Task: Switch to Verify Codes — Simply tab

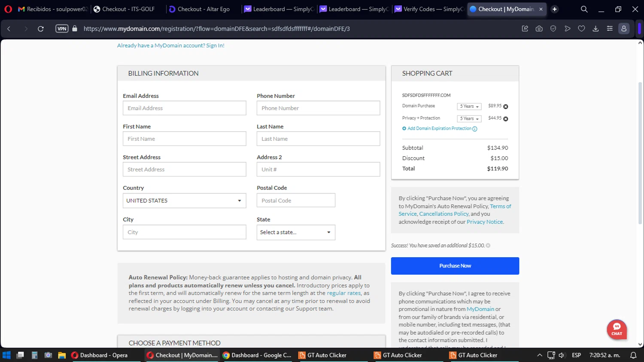Action: pos(429,9)
